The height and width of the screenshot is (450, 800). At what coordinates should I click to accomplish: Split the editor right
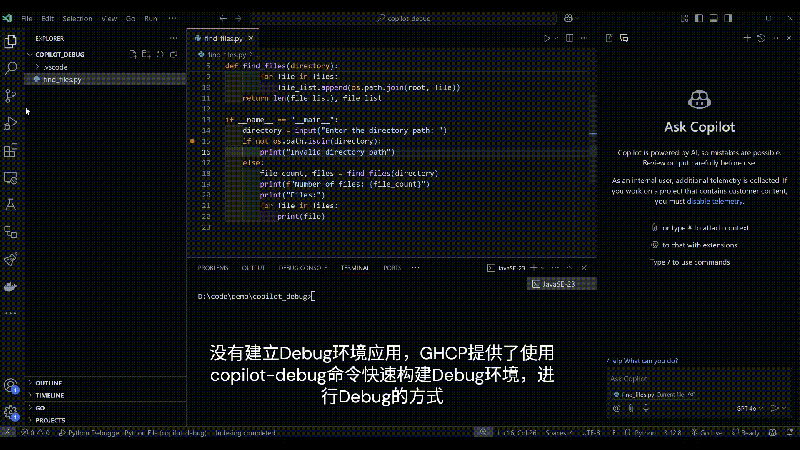[569, 38]
